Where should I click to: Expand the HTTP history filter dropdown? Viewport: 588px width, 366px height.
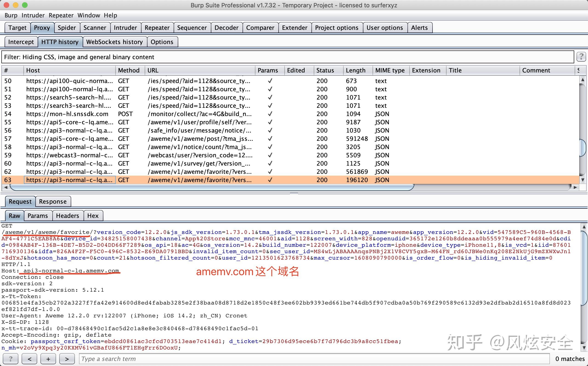pyautogui.click(x=288, y=56)
